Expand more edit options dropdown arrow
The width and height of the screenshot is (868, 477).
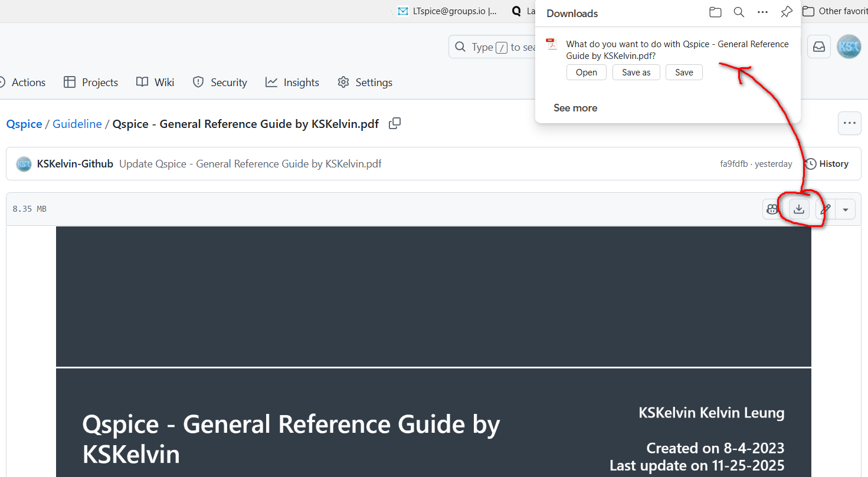pyautogui.click(x=846, y=209)
